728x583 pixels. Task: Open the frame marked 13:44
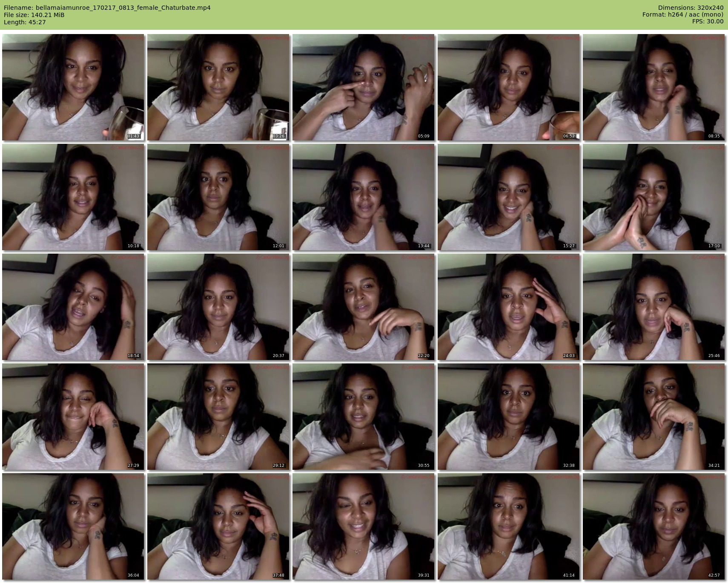(x=364, y=197)
